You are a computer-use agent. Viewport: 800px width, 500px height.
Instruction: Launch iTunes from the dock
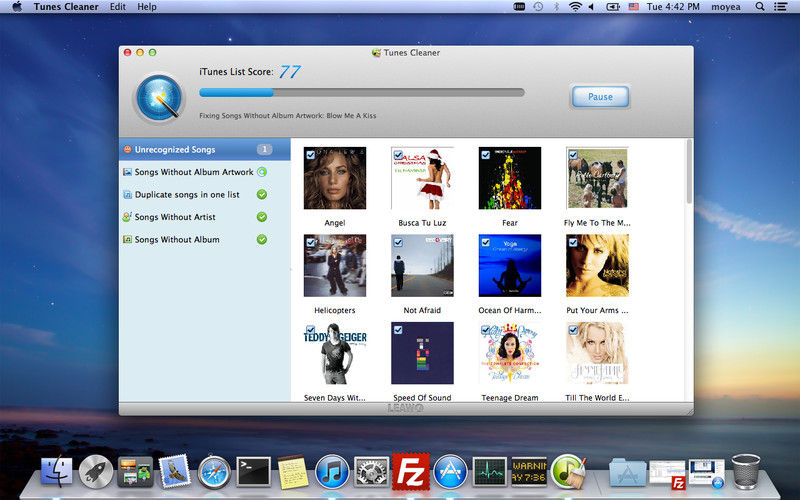tap(332, 472)
